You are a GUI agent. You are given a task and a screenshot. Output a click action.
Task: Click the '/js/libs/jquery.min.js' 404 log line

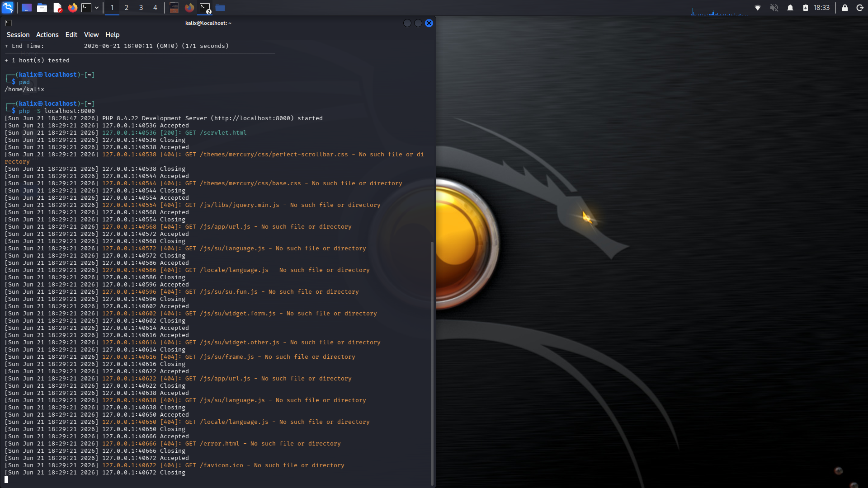click(x=193, y=205)
